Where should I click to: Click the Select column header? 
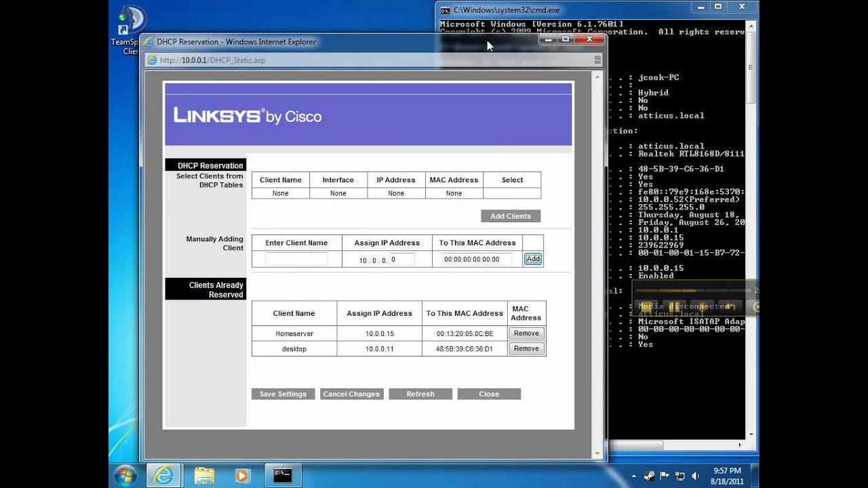[x=512, y=180]
